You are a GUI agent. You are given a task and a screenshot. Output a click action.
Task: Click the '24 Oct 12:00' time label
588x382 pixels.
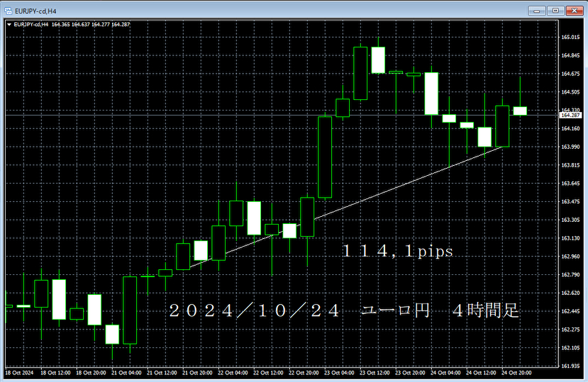click(481, 373)
